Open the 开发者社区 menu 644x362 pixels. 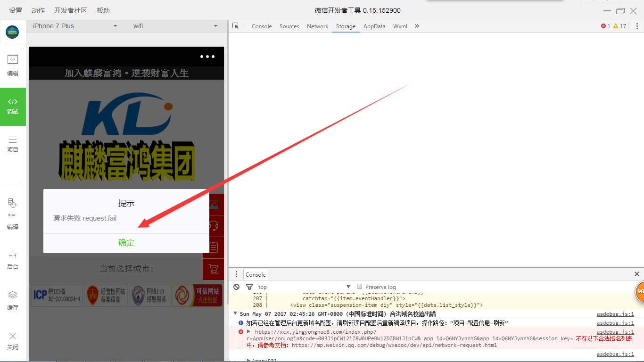[x=71, y=10]
